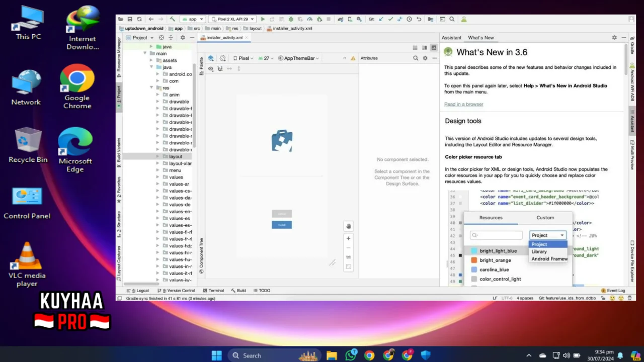The image size is (644, 362).
Task: Click the Save All disk icon
Action: coord(130,19)
